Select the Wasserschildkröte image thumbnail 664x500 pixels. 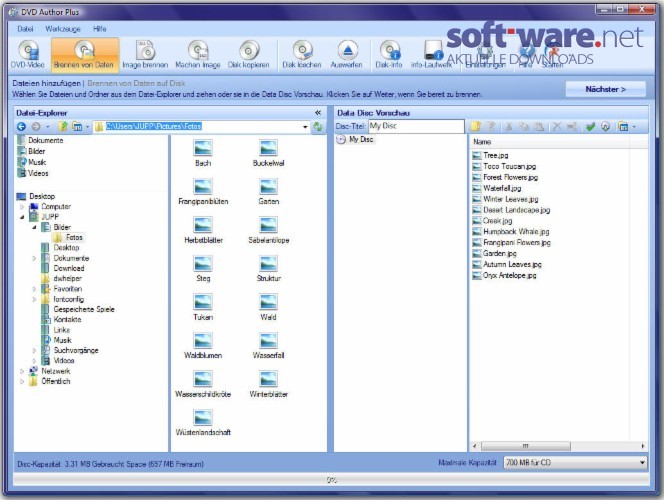203,384
